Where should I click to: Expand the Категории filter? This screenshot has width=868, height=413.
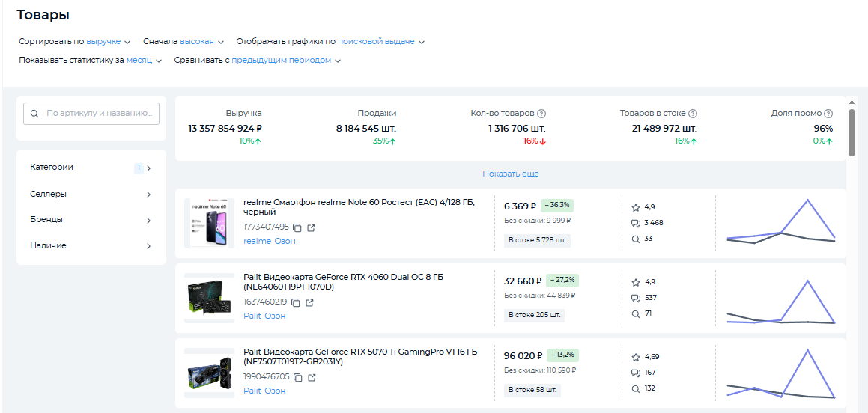[x=91, y=168]
